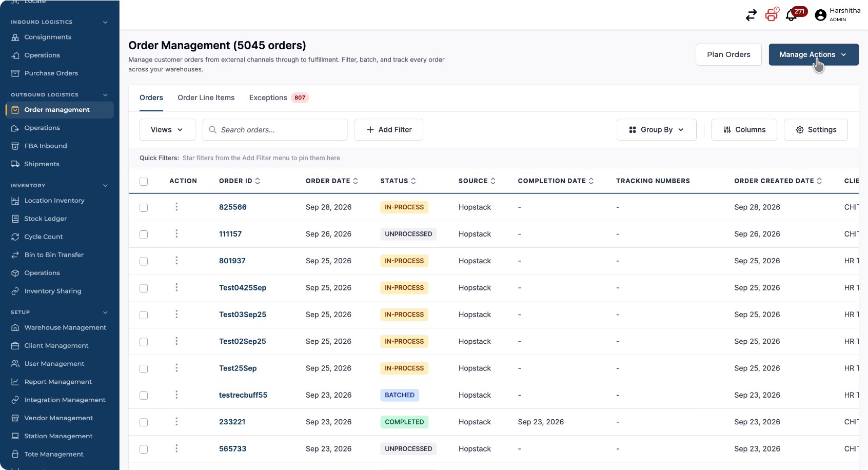Sort by Order ID column arrows

tap(258, 181)
